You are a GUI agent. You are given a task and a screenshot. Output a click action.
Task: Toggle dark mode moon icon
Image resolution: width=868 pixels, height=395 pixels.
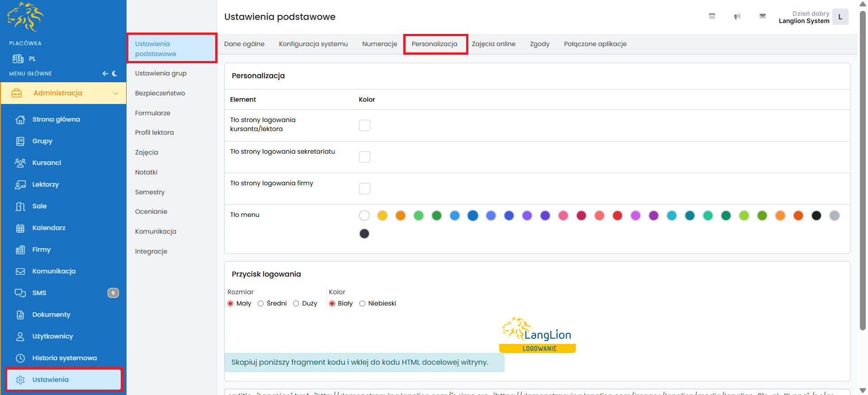click(x=115, y=74)
